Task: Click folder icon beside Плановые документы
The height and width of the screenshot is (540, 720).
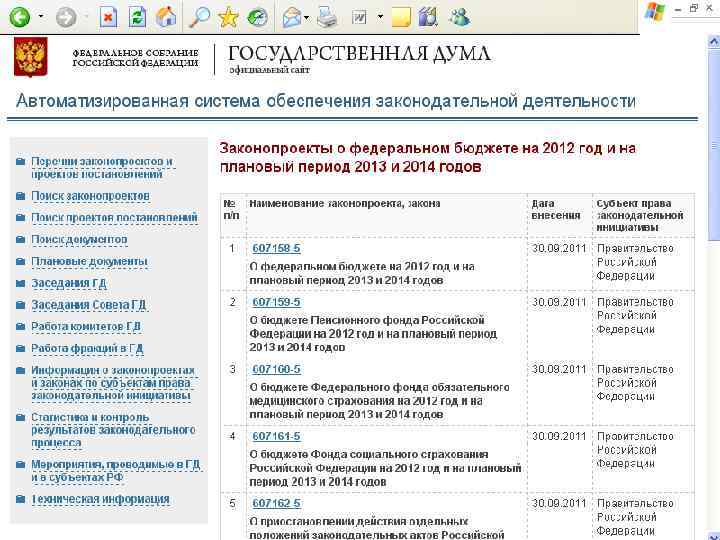Action: [20, 261]
